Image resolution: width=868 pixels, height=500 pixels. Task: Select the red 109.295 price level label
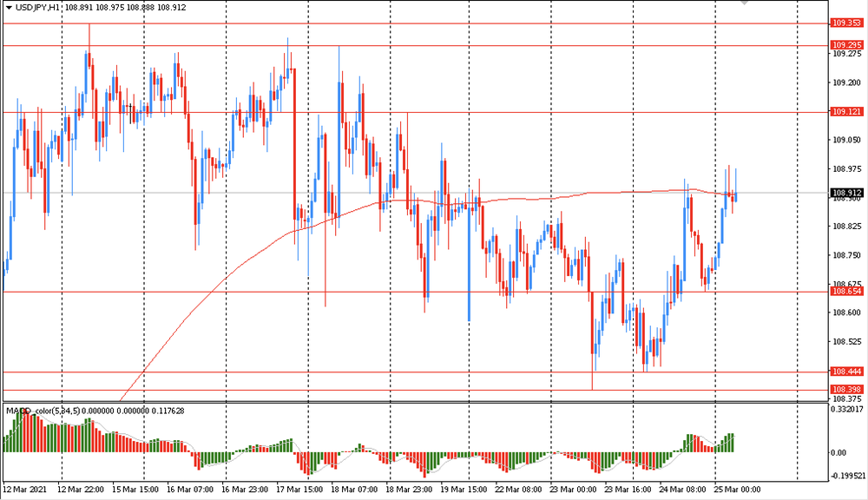click(847, 45)
